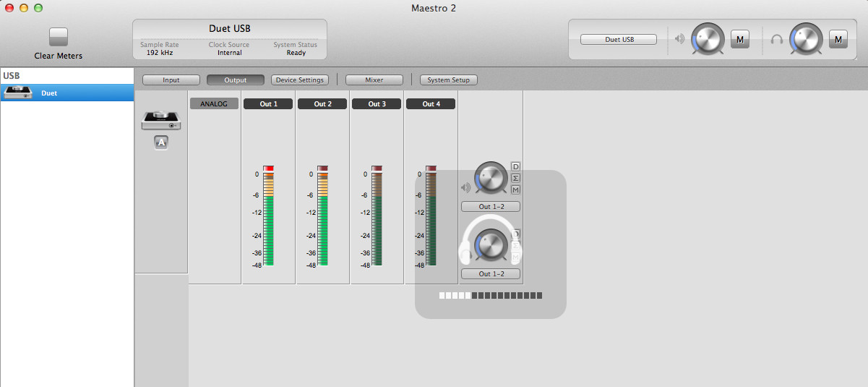Reset the clip indicator on Out 3 meter
The image size is (868, 387).
[x=377, y=168]
